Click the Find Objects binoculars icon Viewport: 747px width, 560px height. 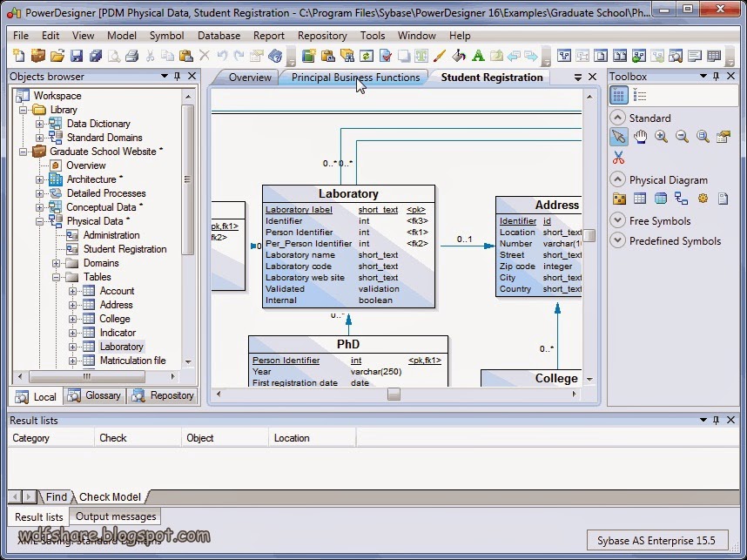point(347,56)
